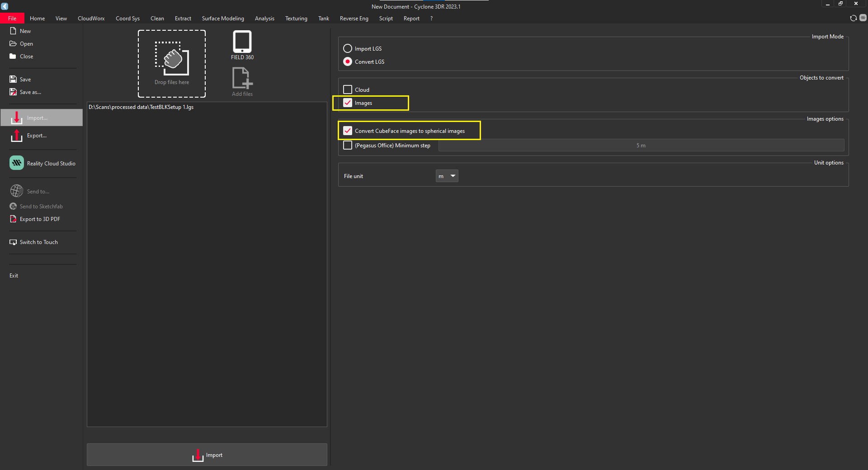Screen dimensions: 868x470
Task: Open the Analysis menu
Action: [264, 19]
